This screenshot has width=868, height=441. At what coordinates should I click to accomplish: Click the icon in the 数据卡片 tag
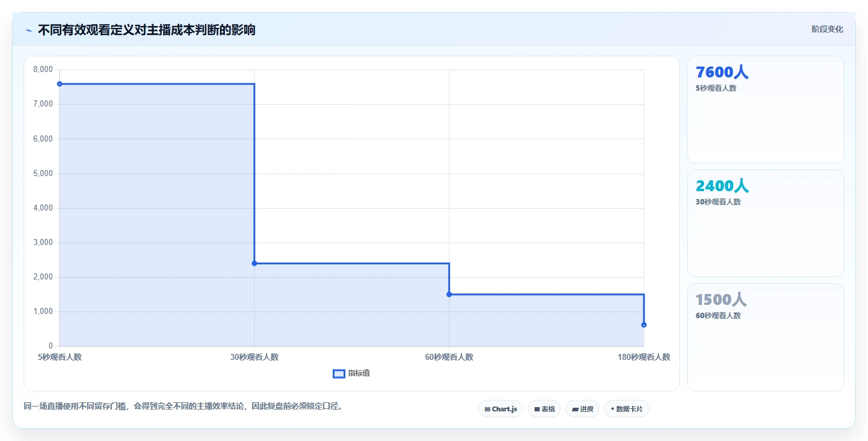(612, 409)
